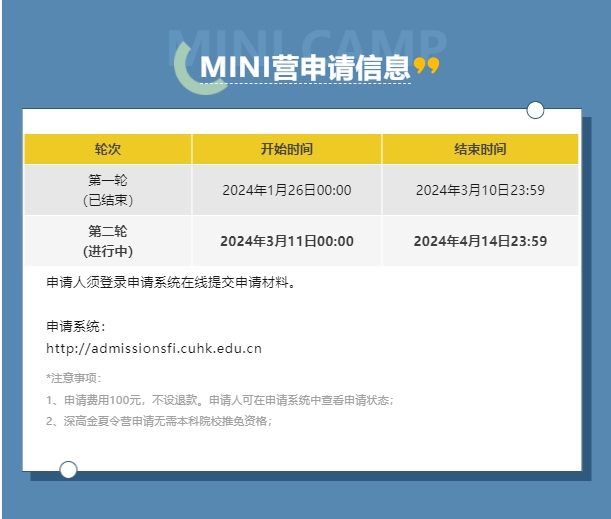This screenshot has width=611, height=519.
Task: Click note 1 about 申请费用100元
Action: click(x=220, y=400)
